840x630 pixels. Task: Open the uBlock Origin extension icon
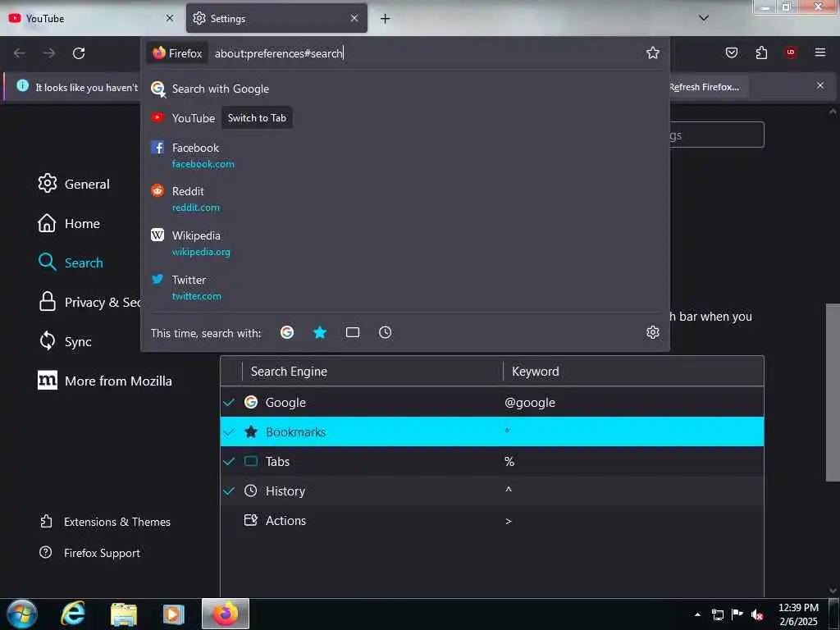pyautogui.click(x=791, y=52)
